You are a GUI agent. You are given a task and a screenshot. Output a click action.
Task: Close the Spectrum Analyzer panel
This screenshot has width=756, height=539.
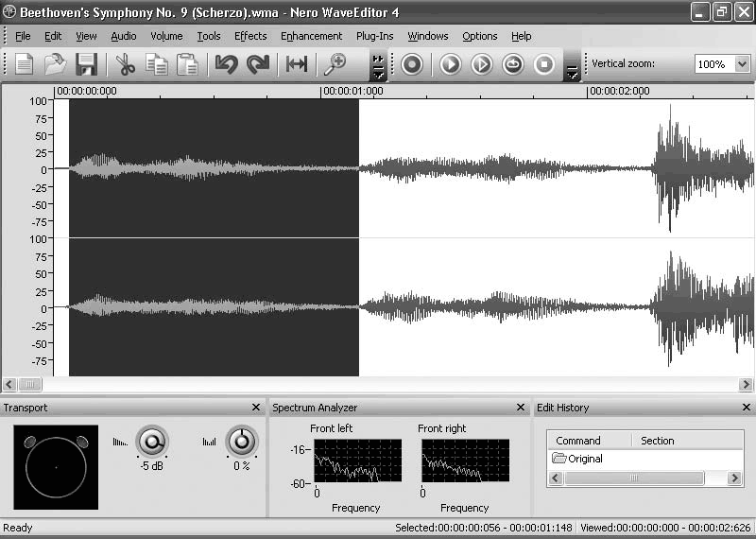(521, 408)
